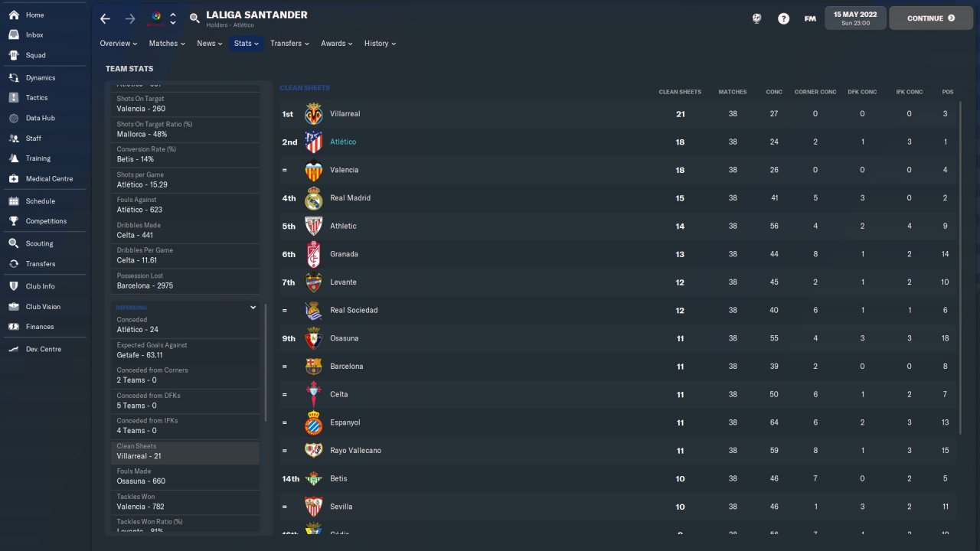Go to Tactics in the sidebar
Screen dimensions: 980x551
(37, 98)
